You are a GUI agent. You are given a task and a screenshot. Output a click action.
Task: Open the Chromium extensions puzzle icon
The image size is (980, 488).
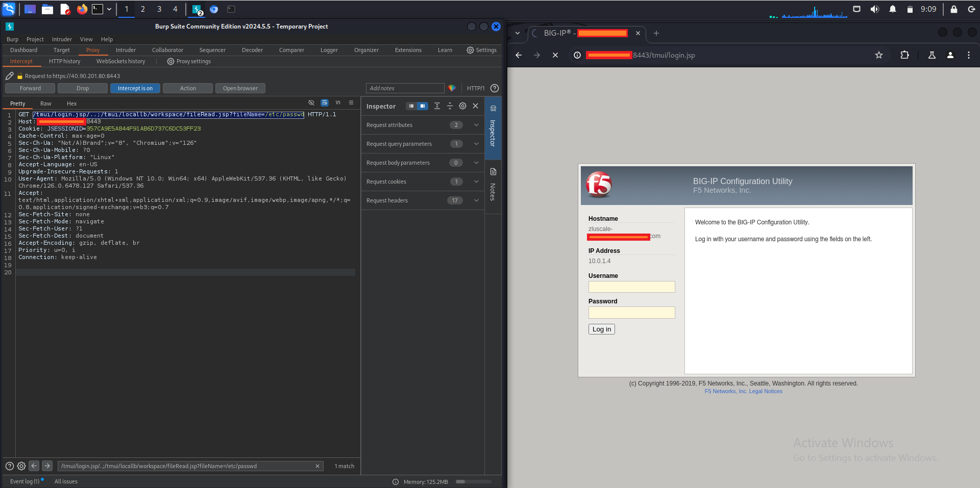tap(904, 55)
